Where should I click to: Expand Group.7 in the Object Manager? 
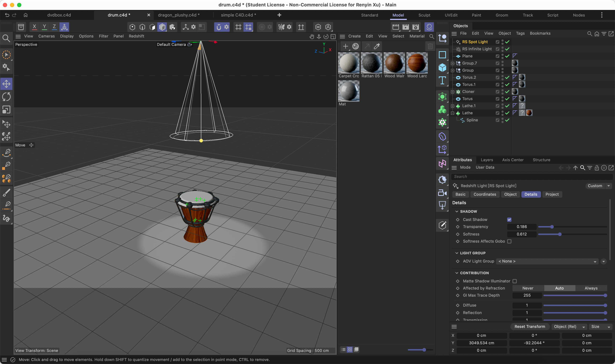[453, 63]
